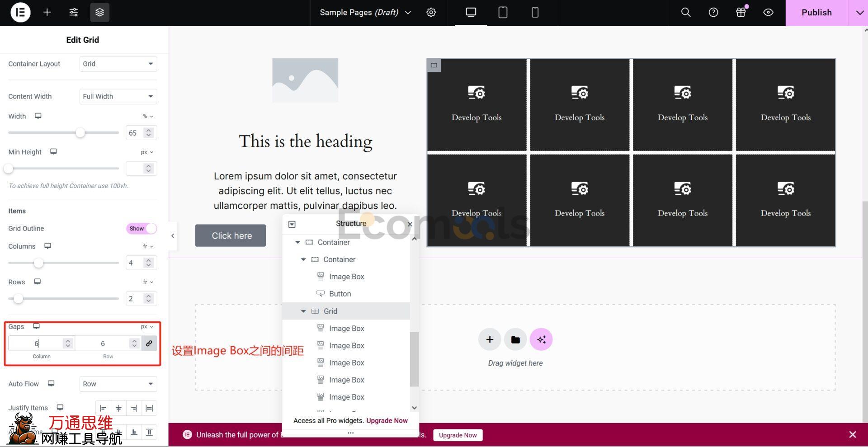This screenshot has height=447, width=868.
Task: Click the What's New gift icon
Action: (741, 12)
